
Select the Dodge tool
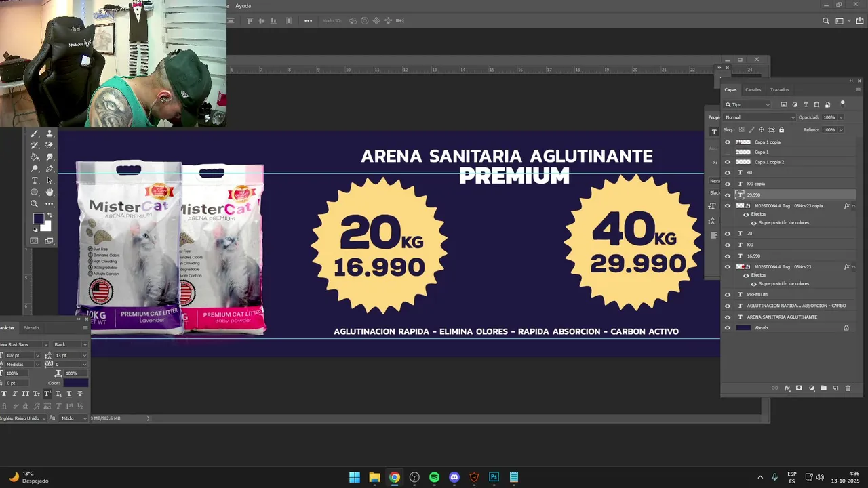(35, 169)
